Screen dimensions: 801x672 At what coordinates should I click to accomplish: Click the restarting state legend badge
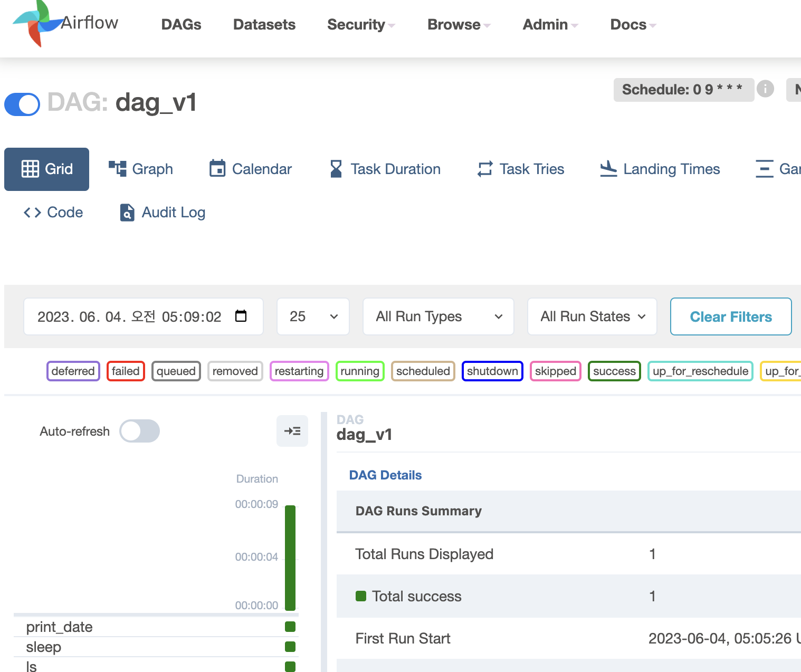coord(299,371)
